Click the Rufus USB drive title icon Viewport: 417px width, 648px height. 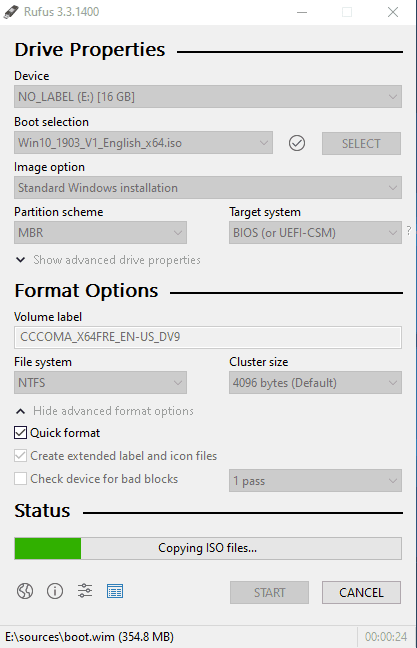coord(11,12)
